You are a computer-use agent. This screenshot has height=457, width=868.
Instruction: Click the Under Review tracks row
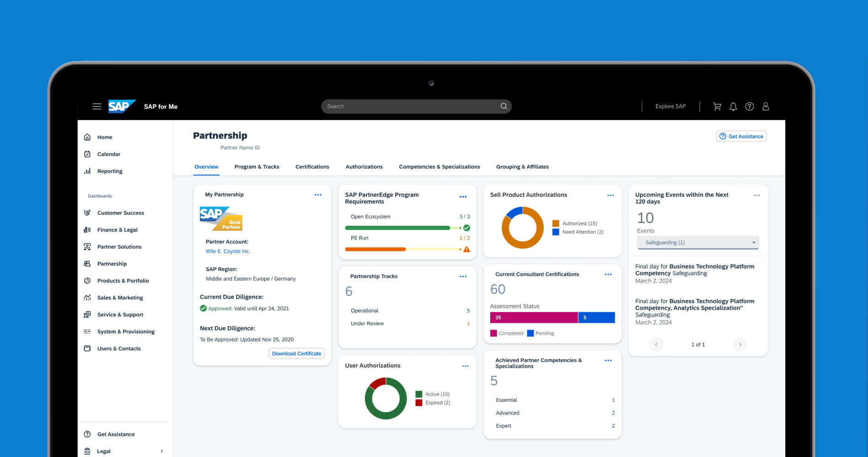(410, 324)
